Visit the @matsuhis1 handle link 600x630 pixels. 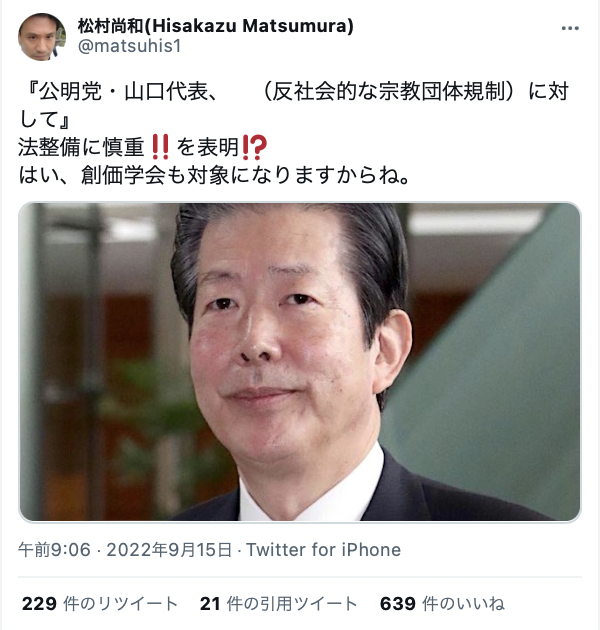129,46
